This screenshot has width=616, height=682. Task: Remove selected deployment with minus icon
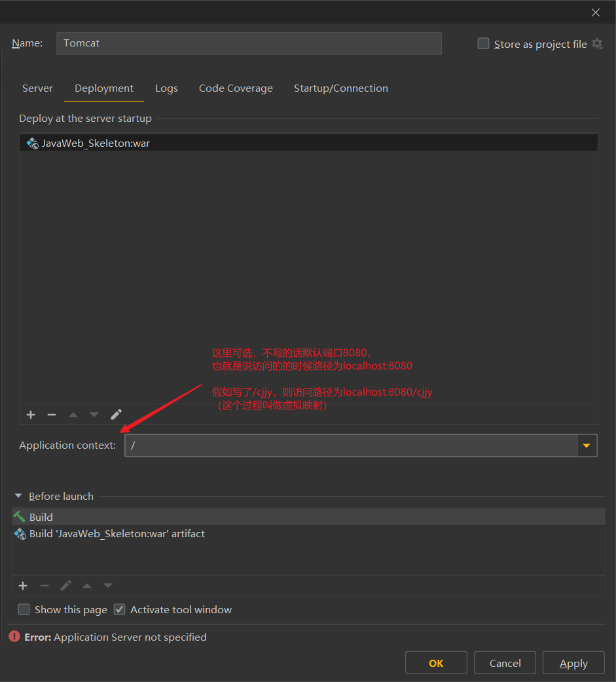pyautogui.click(x=52, y=415)
